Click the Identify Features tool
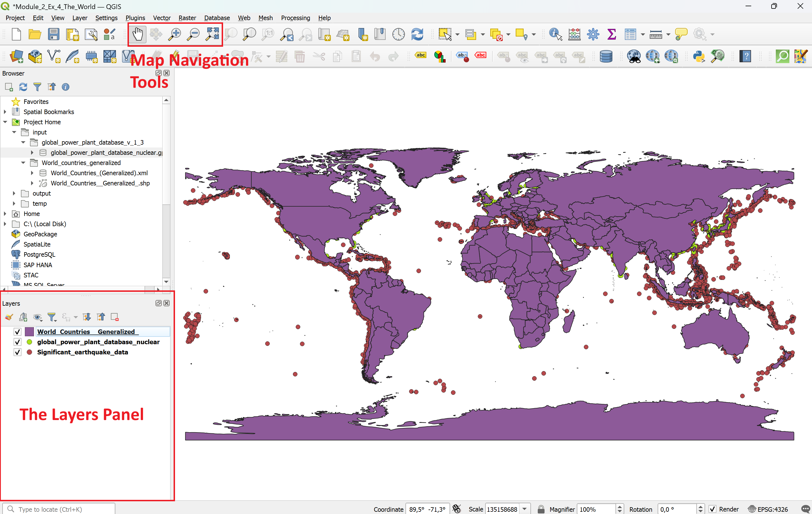 click(x=555, y=34)
